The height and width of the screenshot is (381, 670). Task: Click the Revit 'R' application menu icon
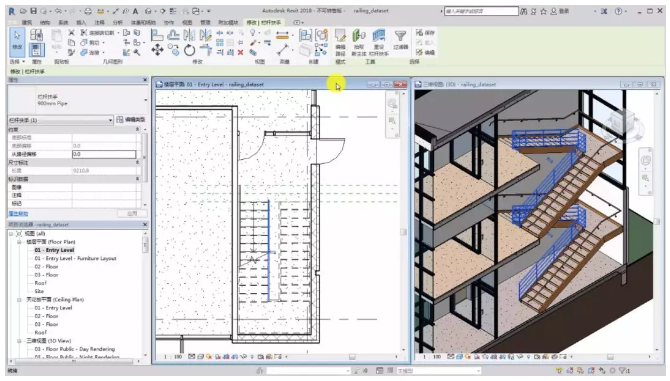(x=12, y=12)
